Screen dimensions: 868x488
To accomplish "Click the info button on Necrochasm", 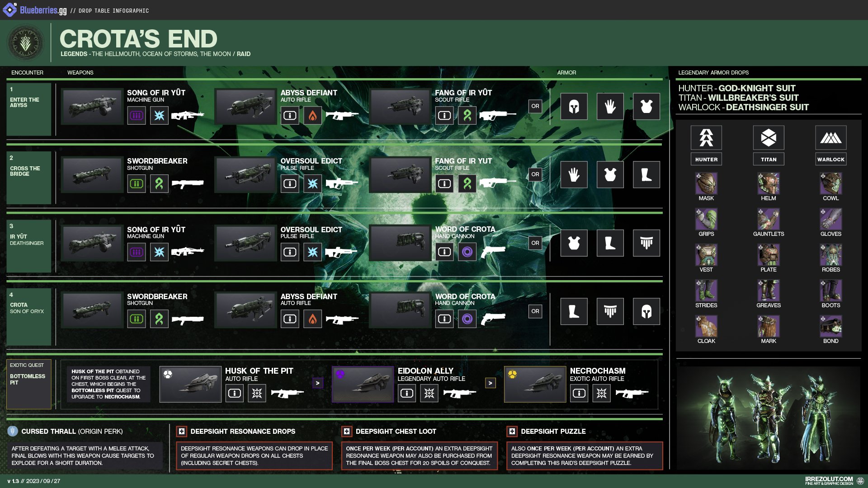I will [579, 393].
